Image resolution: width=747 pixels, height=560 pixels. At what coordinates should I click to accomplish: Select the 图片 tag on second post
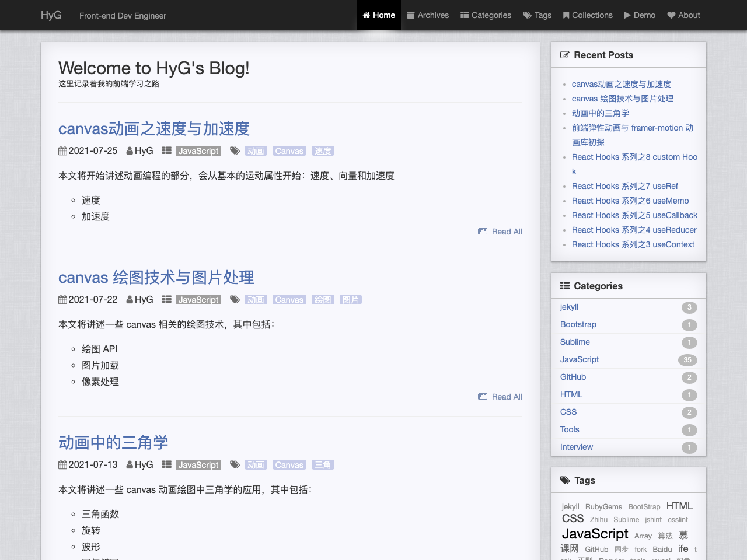(x=351, y=300)
